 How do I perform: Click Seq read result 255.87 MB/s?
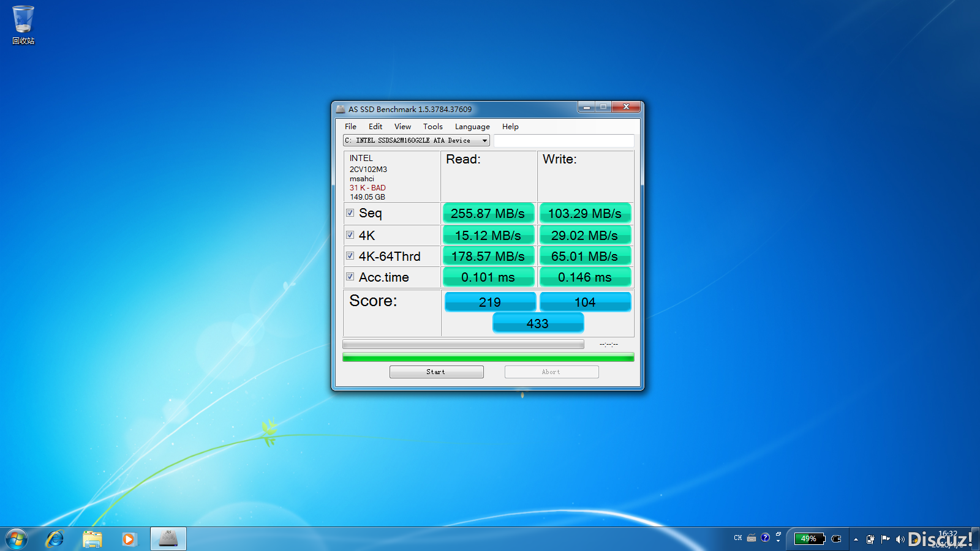[488, 213]
